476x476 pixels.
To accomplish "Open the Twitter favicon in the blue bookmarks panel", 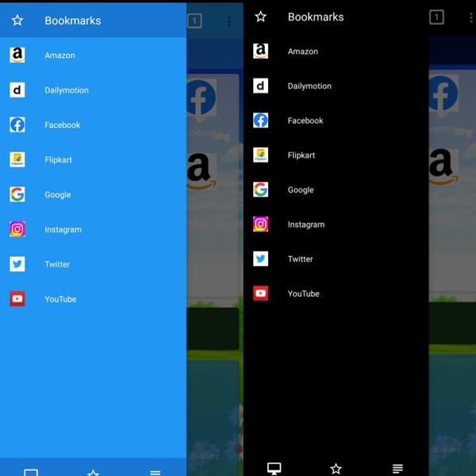I will [x=17, y=264].
